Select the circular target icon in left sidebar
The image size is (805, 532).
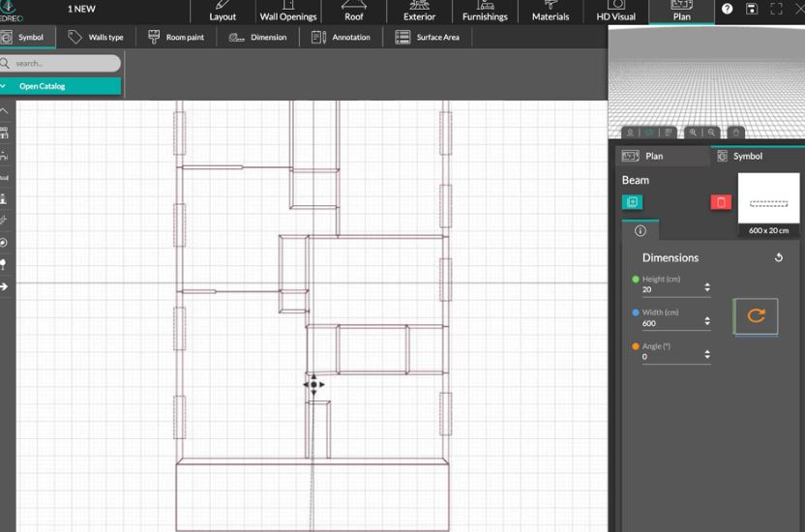(4, 242)
